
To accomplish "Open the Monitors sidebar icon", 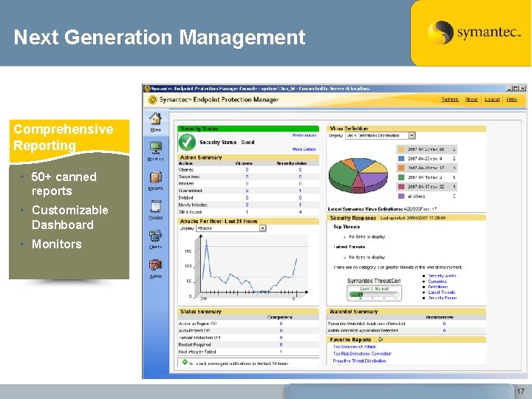I will click(156, 151).
